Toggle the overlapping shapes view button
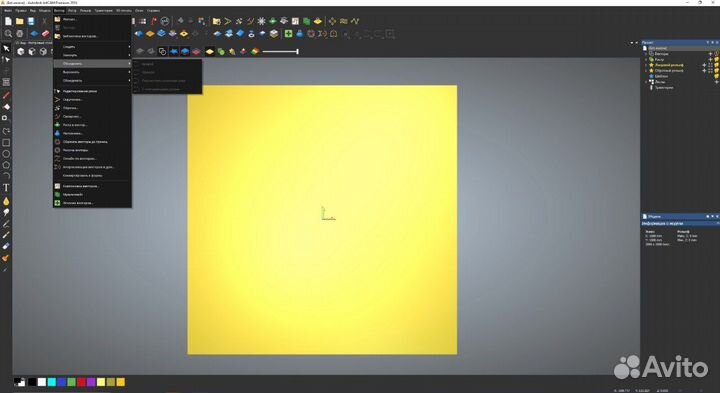The height and width of the screenshot is (393, 720). 162,51
